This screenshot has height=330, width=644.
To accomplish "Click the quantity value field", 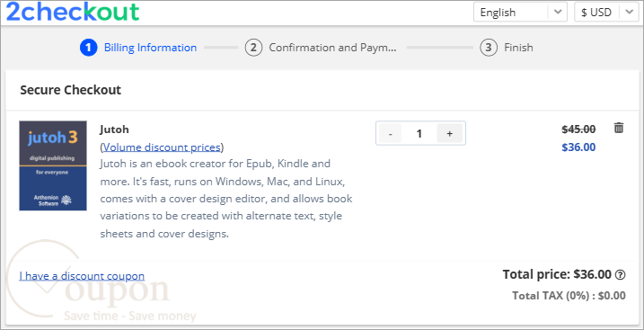I will point(419,133).
